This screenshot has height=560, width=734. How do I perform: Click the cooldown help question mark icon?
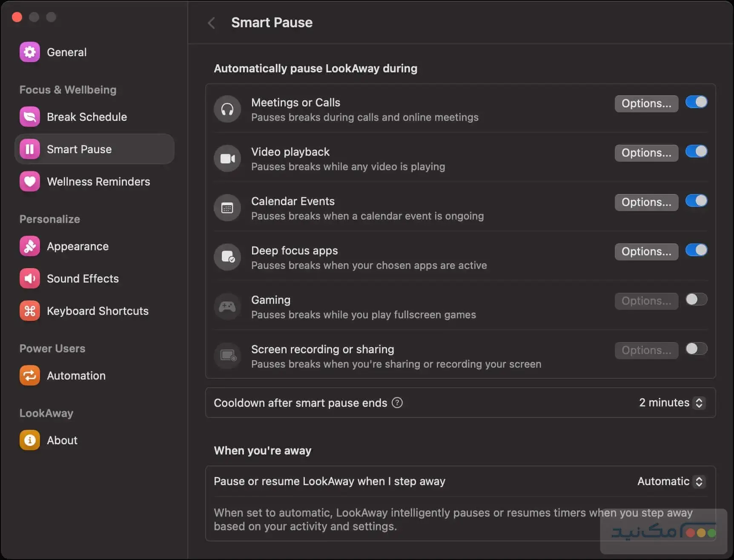point(397,403)
